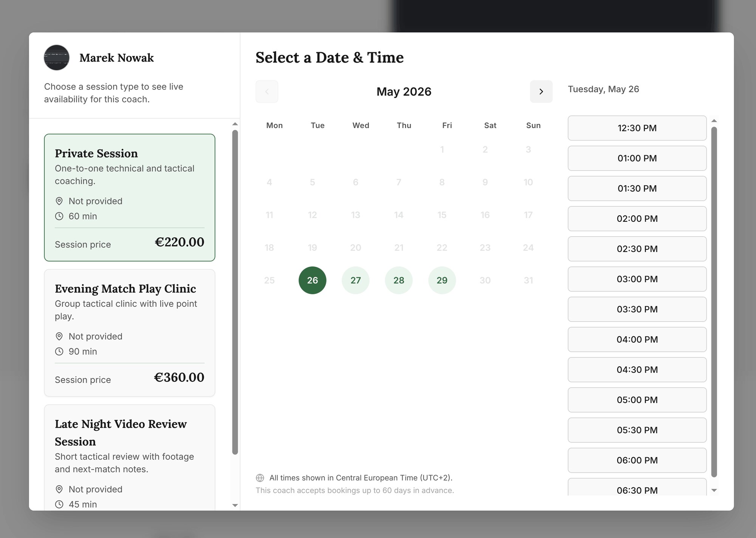This screenshot has height=538, width=756.
Task: Go to the next month with the right chevron
Action: tap(541, 91)
